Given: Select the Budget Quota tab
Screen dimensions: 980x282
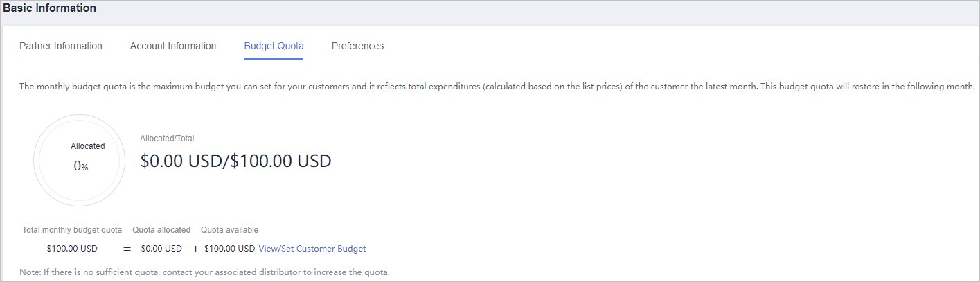Looking at the screenshot, I should pyautogui.click(x=274, y=46).
